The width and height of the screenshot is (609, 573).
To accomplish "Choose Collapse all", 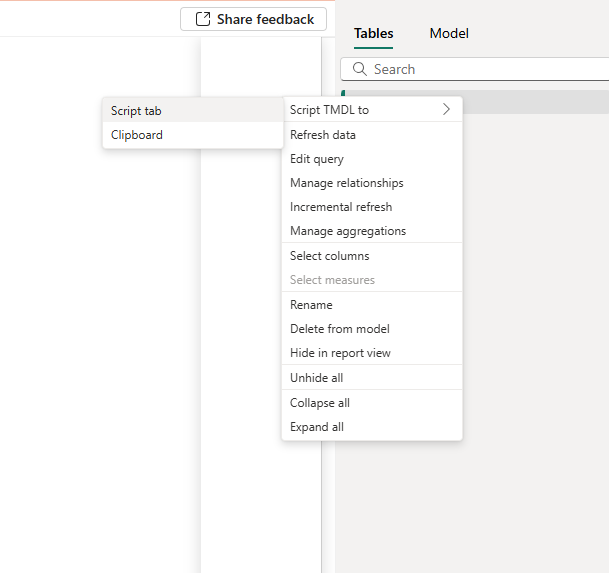I will tap(372, 403).
